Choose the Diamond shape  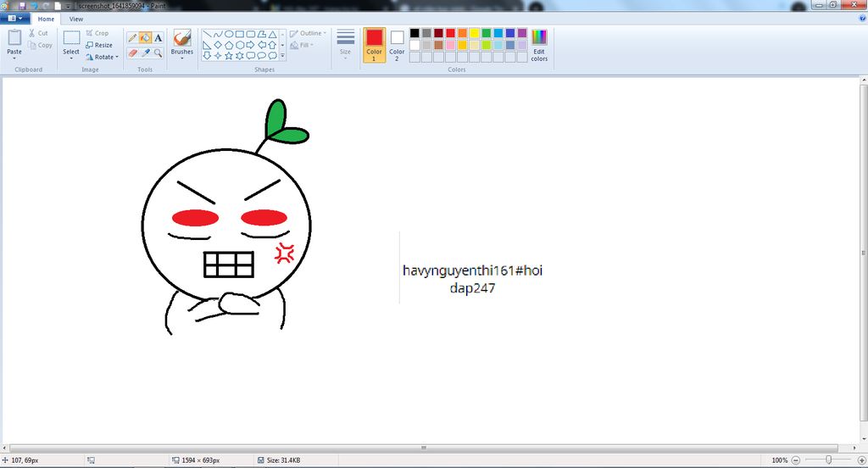pyautogui.click(x=218, y=45)
